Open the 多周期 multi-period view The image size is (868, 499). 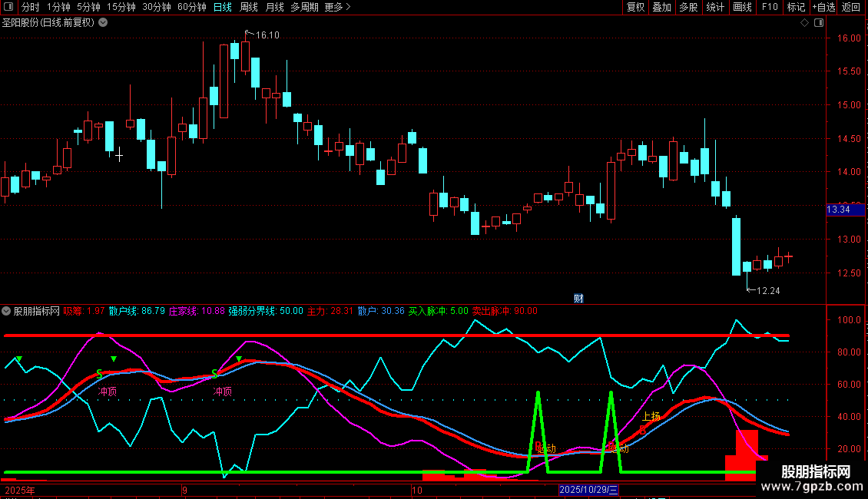point(304,7)
